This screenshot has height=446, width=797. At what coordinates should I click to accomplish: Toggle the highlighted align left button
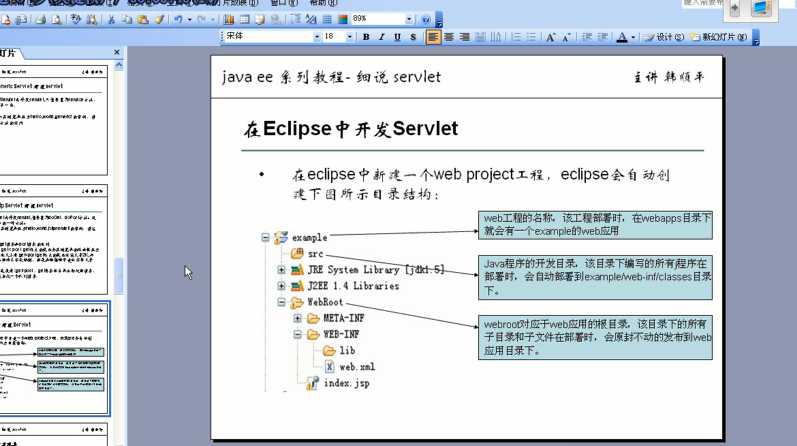433,37
